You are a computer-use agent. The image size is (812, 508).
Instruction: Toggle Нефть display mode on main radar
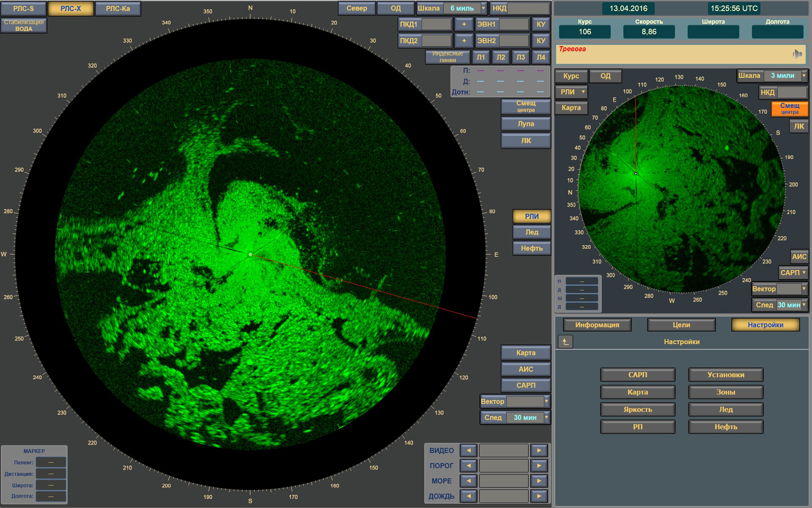click(x=532, y=248)
